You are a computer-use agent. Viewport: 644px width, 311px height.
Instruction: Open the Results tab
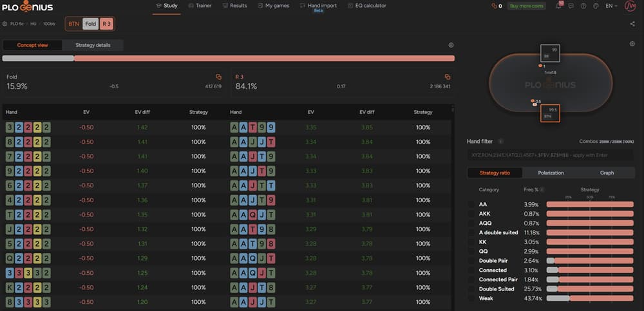coord(234,6)
